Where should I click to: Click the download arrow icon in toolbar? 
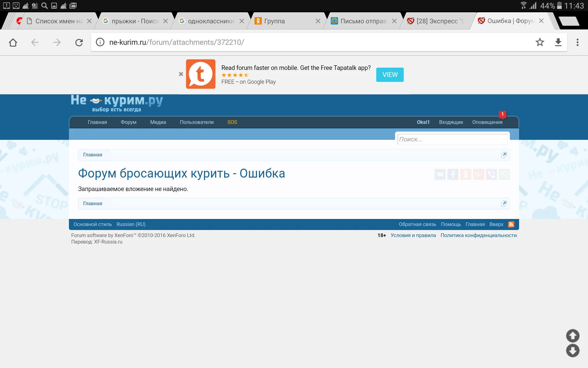pos(558,42)
